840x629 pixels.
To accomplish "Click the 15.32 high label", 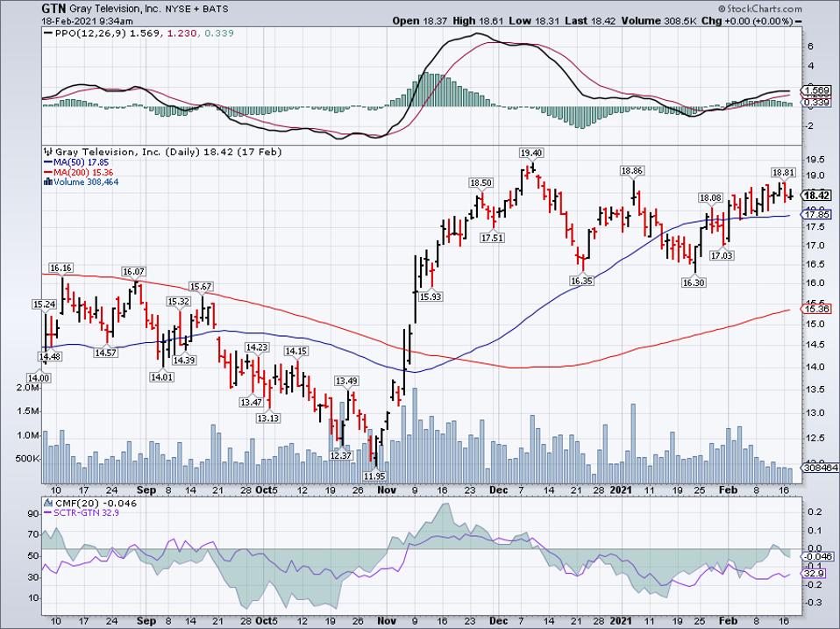I will [x=178, y=302].
